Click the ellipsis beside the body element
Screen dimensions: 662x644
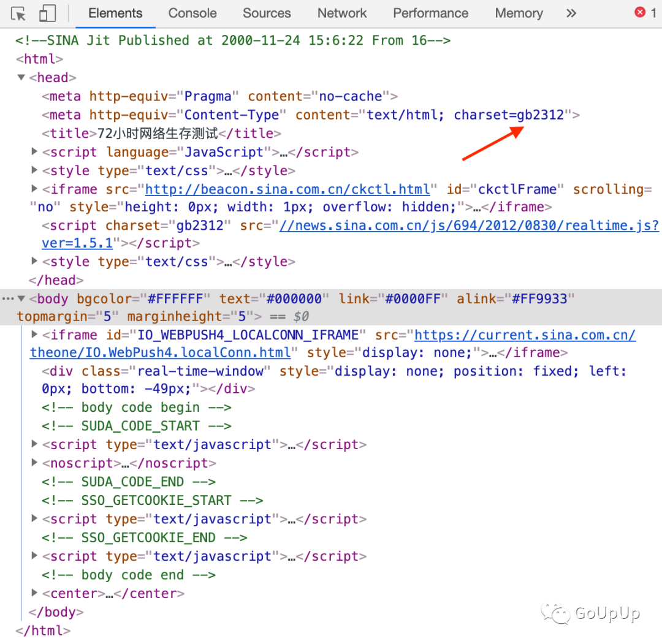(x=7, y=299)
